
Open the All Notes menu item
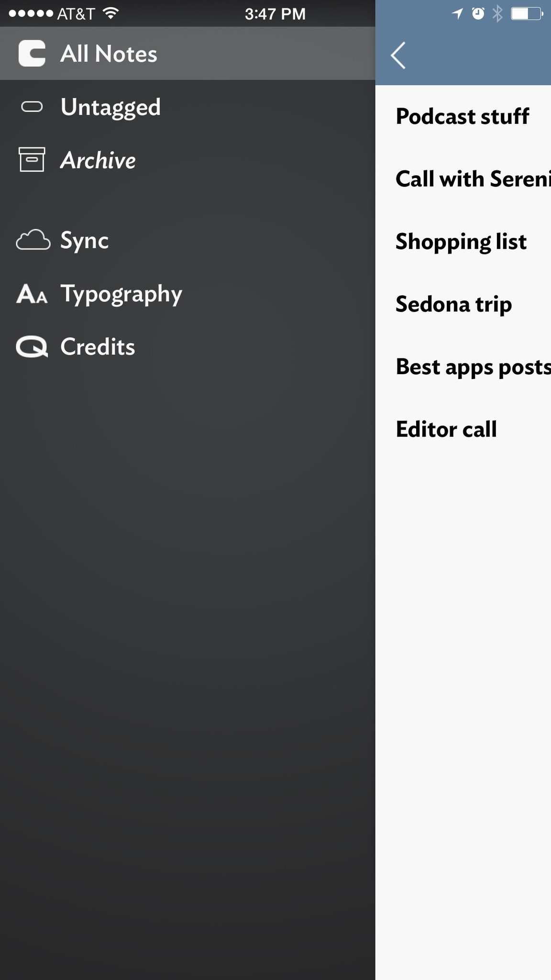109,54
